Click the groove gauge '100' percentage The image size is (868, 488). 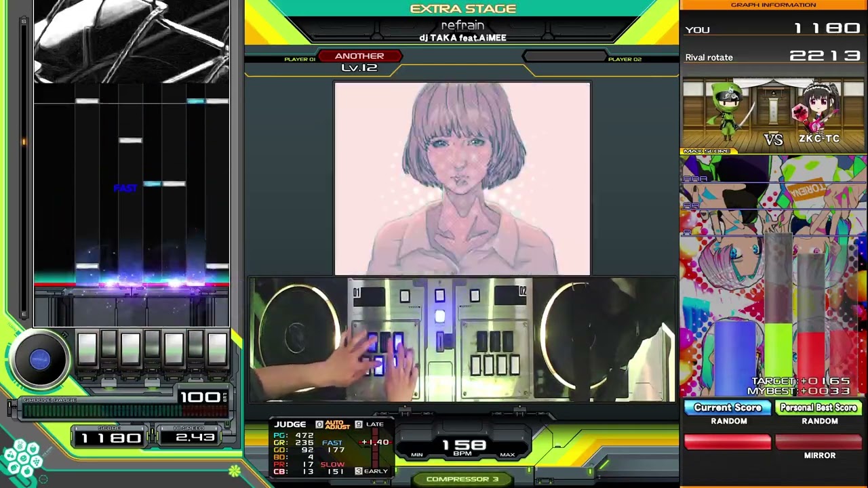click(x=199, y=397)
